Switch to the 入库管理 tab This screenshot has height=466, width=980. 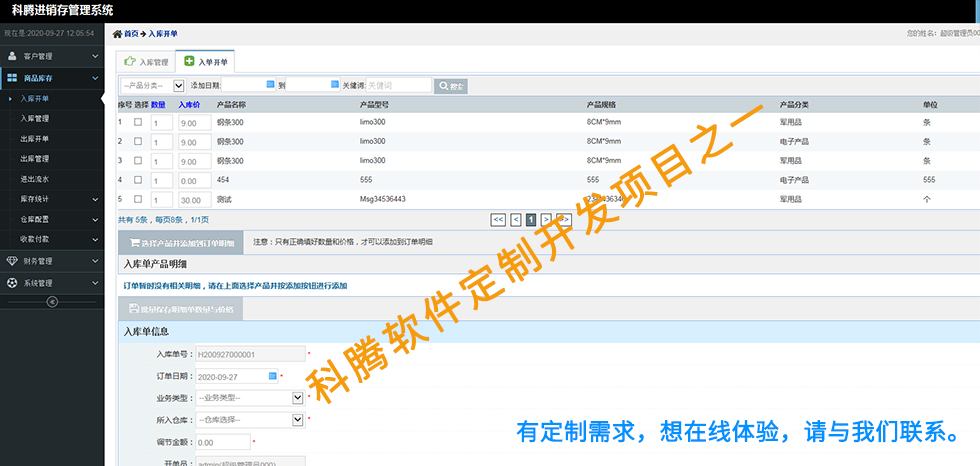146,62
